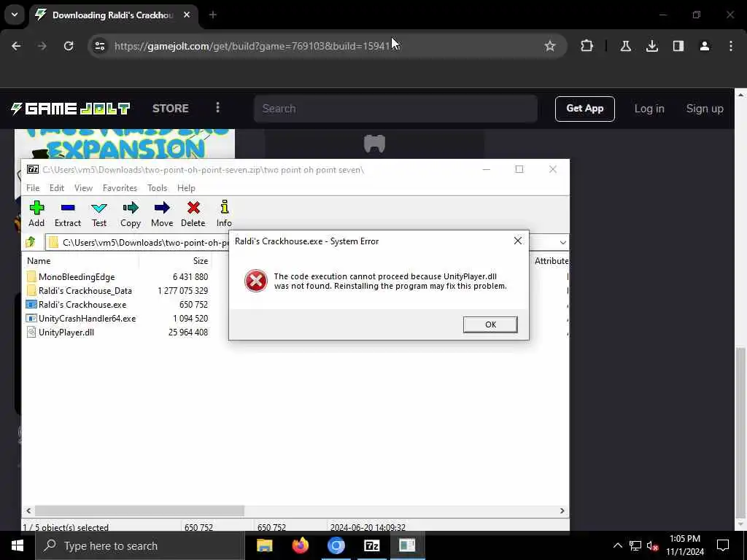Run the Test archive tool
The image size is (747, 560).
pyautogui.click(x=99, y=214)
